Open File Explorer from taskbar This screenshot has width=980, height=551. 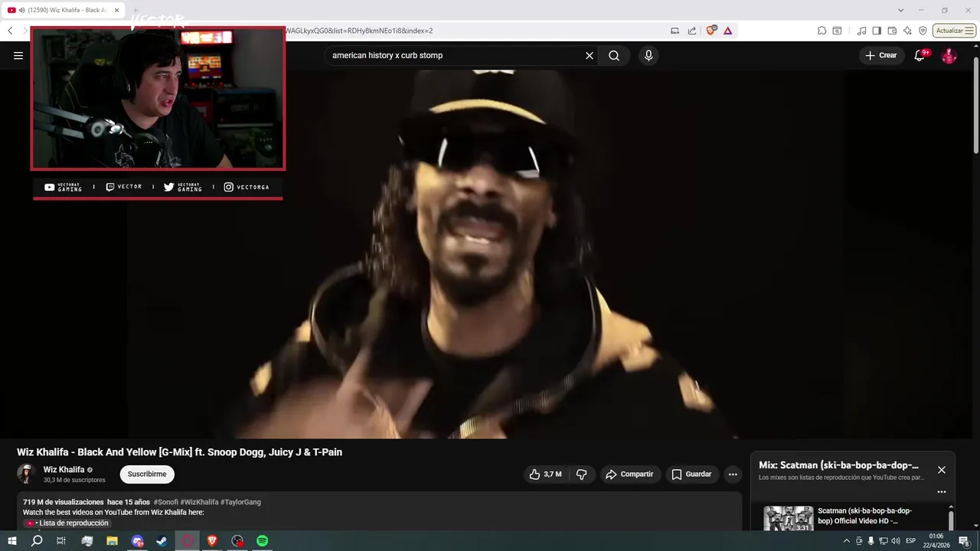(x=112, y=541)
